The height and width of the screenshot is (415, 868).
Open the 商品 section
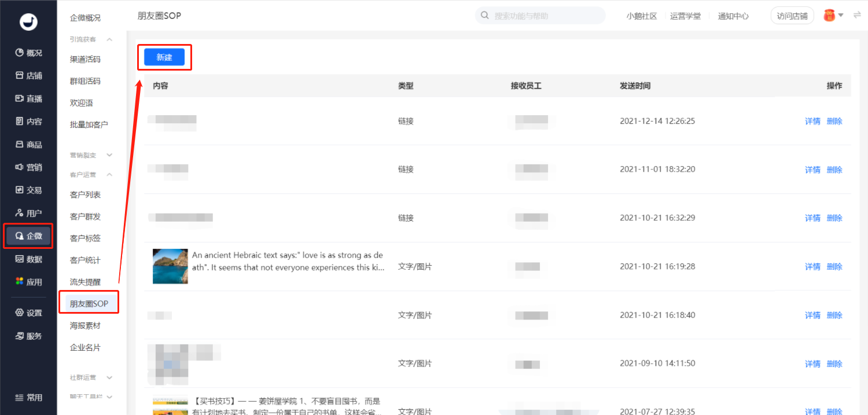[x=28, y=145]
